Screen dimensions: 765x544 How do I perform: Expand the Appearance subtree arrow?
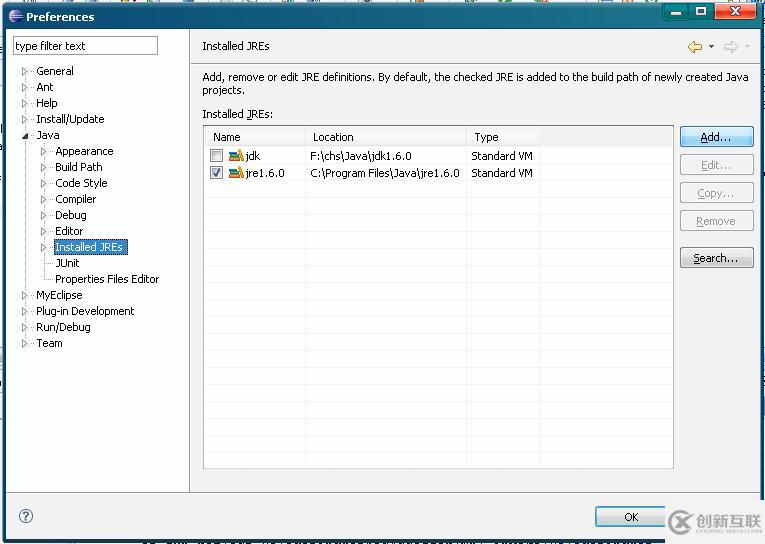pyautogui.click(x=43, y=151)
